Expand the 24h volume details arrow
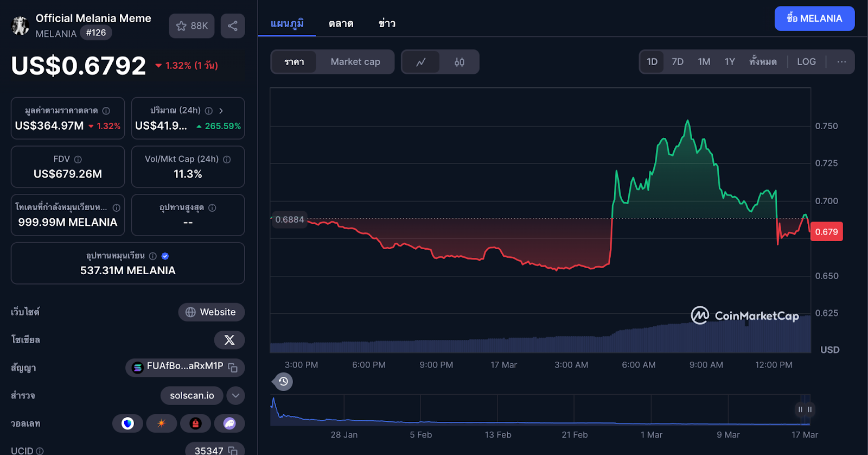 [x=221, y=111]
